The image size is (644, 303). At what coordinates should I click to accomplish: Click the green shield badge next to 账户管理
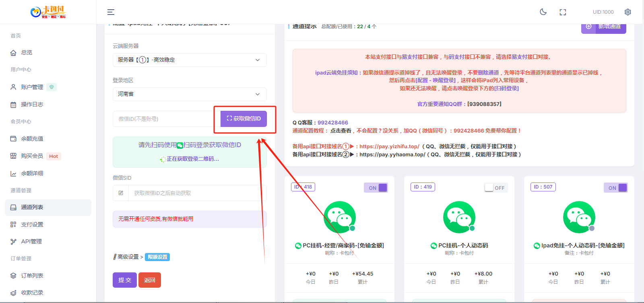[52, 87]
